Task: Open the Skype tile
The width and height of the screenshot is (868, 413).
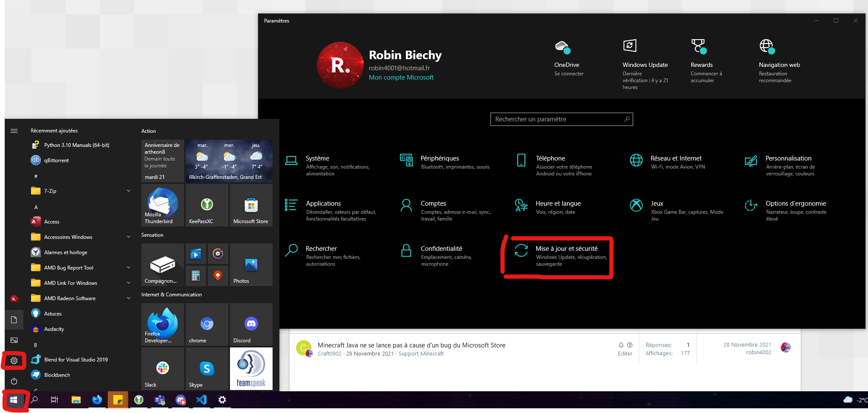Action: click(207, 369)
